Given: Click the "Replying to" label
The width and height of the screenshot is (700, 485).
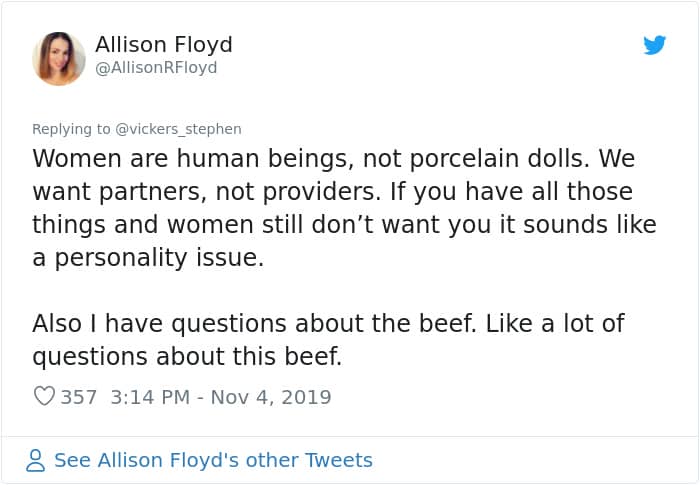Looking at the screenshot, I should point(72,129).
